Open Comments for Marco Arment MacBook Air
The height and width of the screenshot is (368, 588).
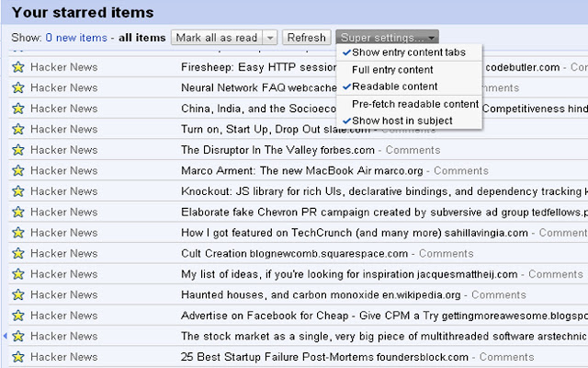click(461, 170)
